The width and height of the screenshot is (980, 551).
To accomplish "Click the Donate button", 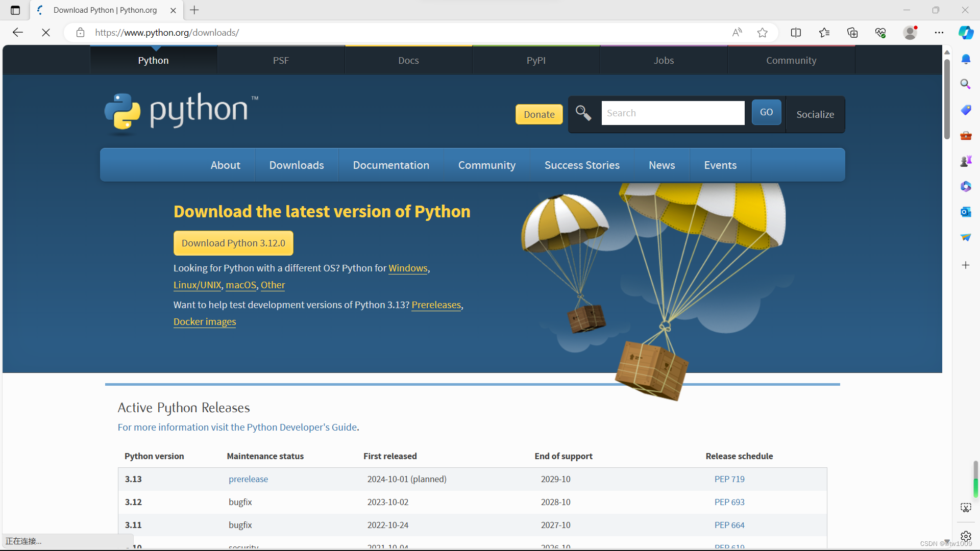I will point(539,114).
